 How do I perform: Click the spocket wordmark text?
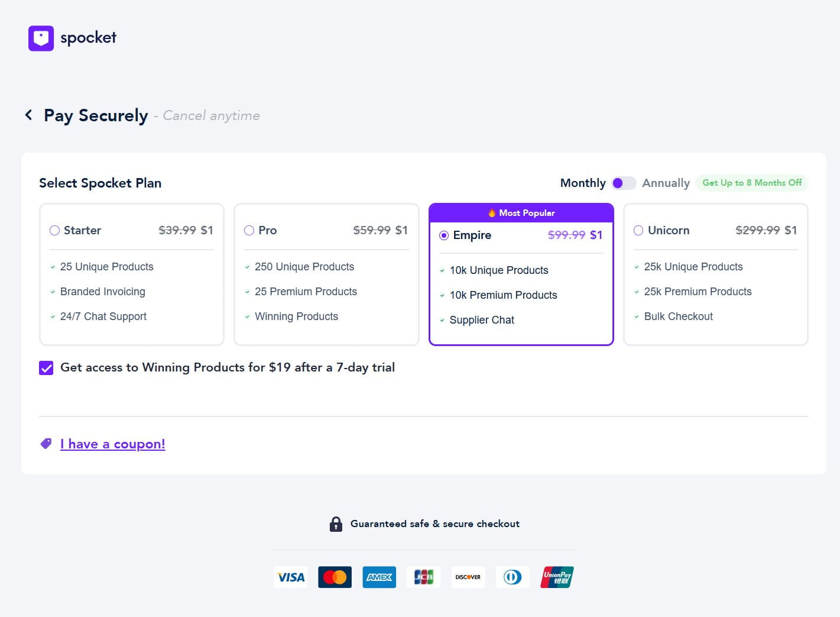click(x=89, y=38)
